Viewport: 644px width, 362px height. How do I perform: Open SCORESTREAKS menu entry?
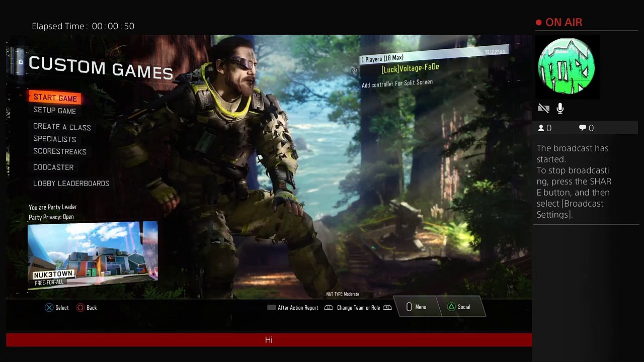tap(60, 151)
